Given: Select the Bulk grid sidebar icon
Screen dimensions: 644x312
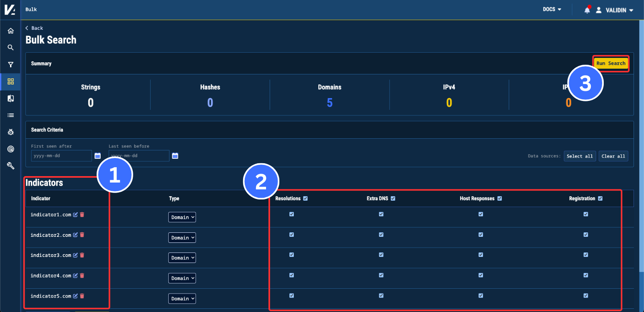Looking at the screenshot, I should point(10,81).
